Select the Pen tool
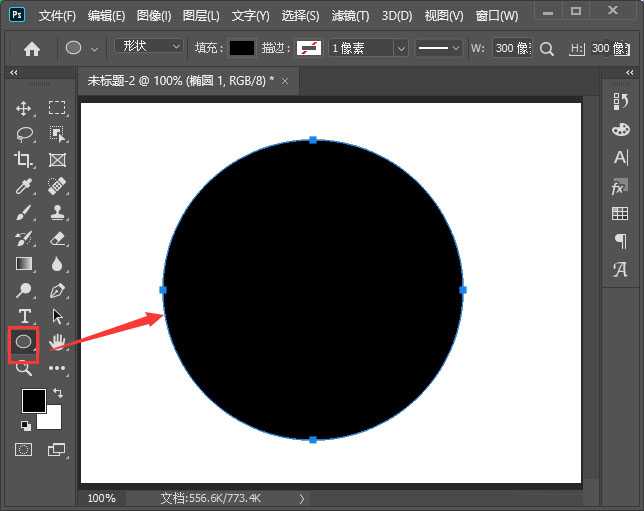The height and width of the screenshot is (511, 644). 57,290
